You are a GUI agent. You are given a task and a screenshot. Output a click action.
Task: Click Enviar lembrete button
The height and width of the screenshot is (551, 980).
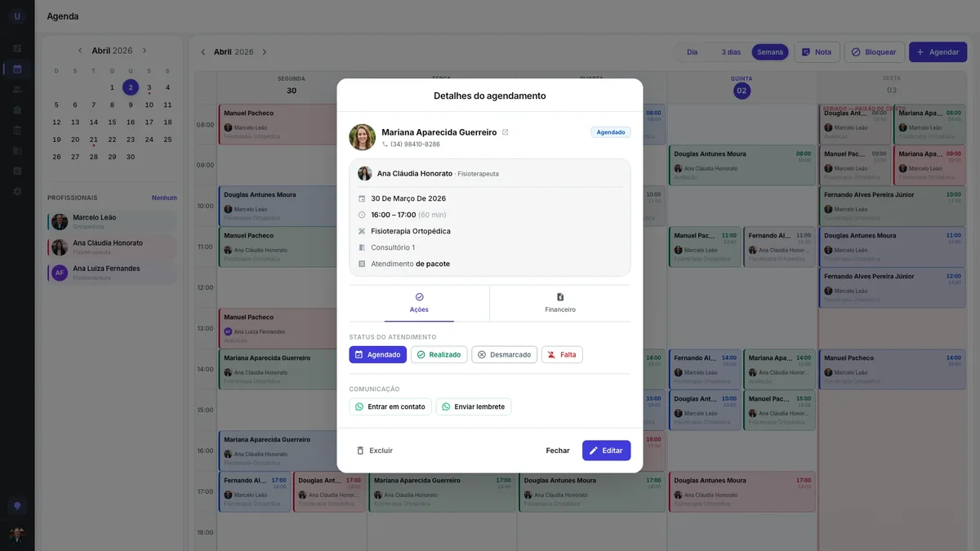tap(474, 407)
